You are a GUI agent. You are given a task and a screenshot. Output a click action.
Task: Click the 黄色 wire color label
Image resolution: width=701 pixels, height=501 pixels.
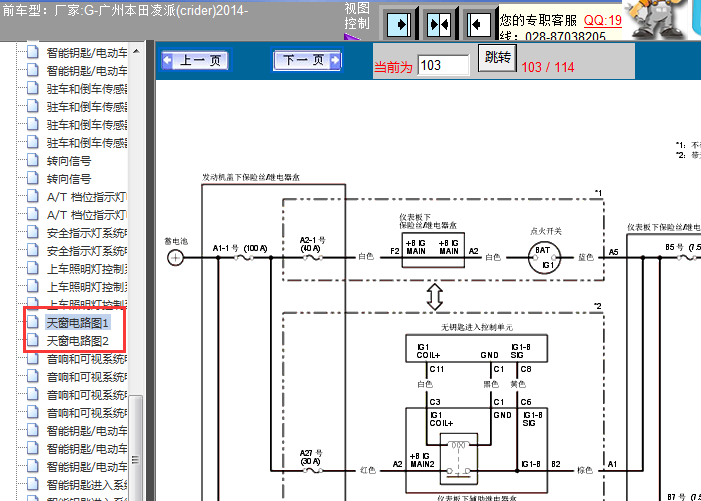pyautogui.click(x=518, y=384)
